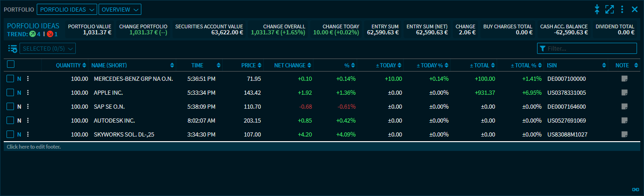Click the link widget icon at bottom right
This screenshot has height=196, width=644.
coord(635,189)
